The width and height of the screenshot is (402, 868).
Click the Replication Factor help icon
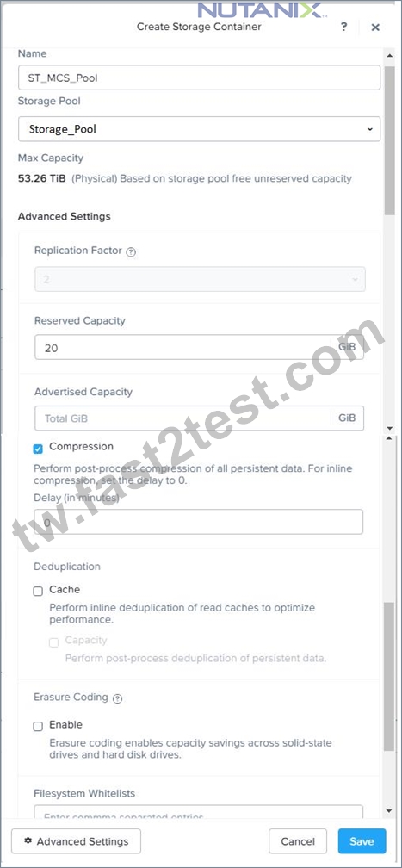131,251
